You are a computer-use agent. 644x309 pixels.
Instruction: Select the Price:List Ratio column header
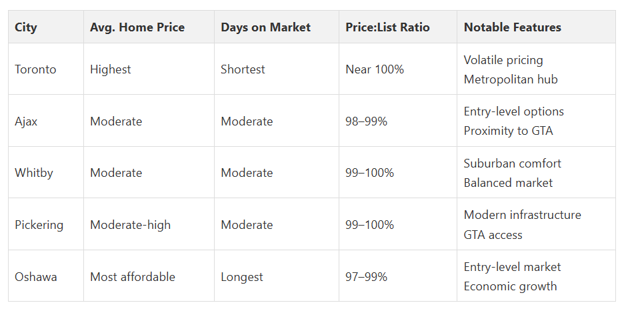[387, 27]
